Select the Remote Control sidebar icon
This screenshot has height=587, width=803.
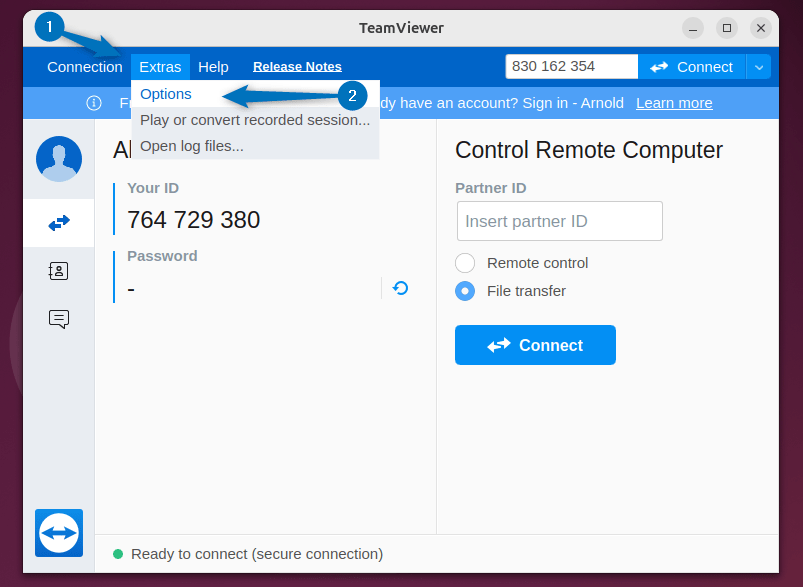pyautogui.click(x=58, y=222)
